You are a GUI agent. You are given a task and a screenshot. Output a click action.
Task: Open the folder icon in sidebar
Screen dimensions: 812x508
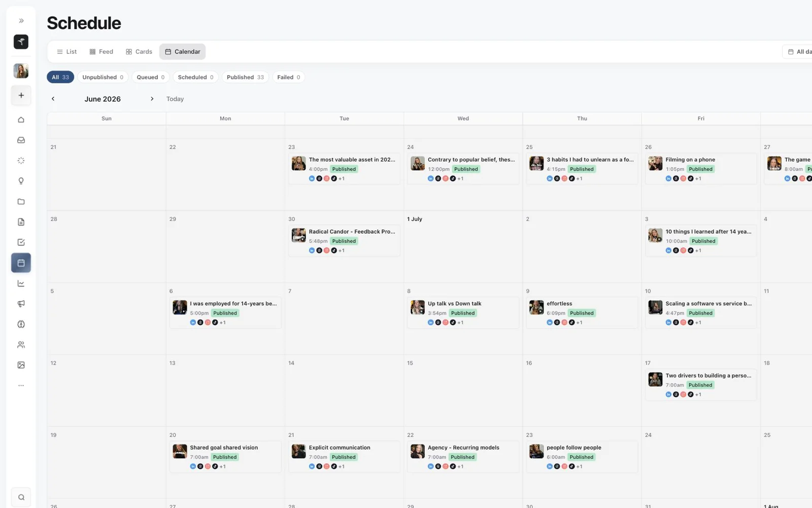point(21,202)
